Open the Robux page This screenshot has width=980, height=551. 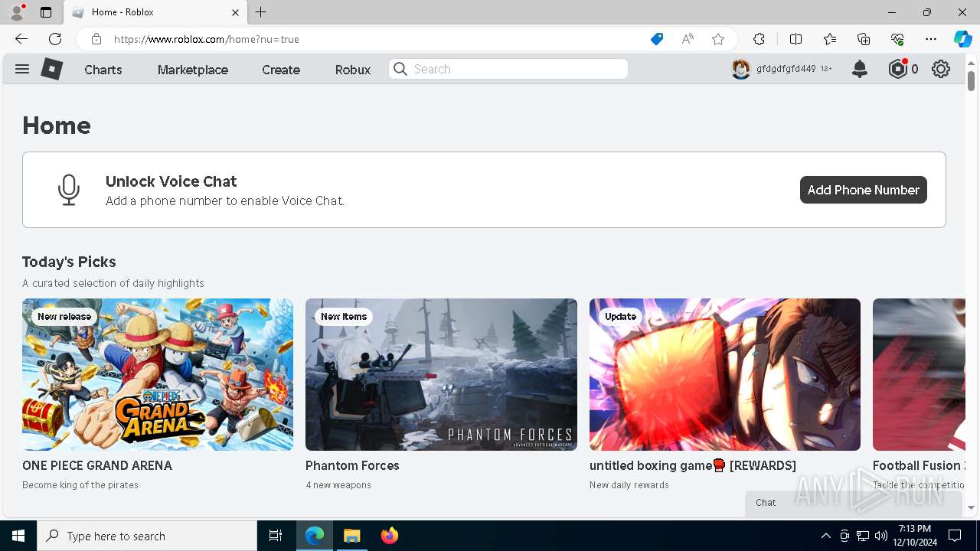[x=353, y=70]
